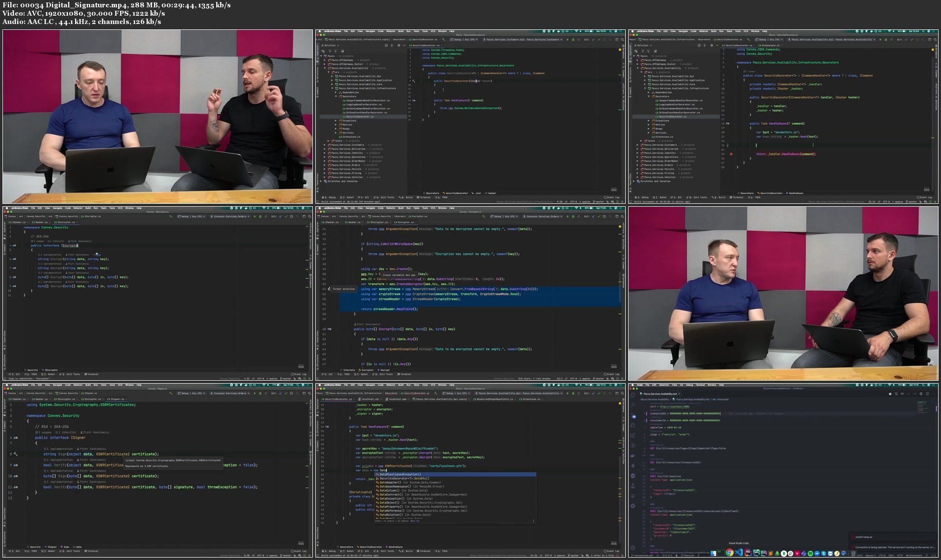Click Explorer icon in VS Code activity bar
The width and height of the screenshot is (941, 560).
(x=633, y=394)
